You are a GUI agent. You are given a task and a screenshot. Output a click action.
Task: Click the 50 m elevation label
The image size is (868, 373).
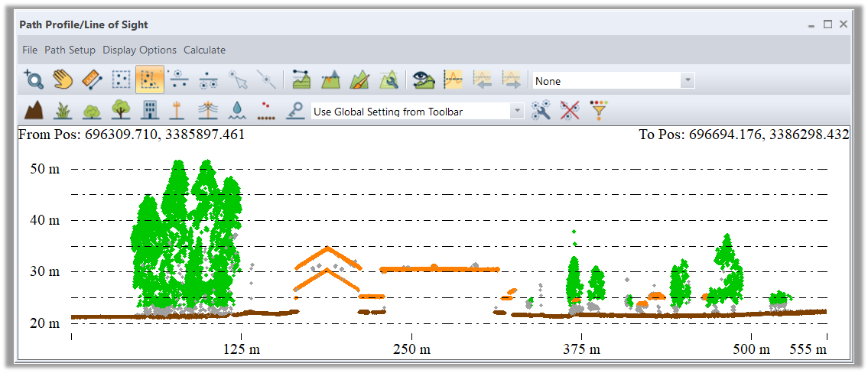pos(44,169)
